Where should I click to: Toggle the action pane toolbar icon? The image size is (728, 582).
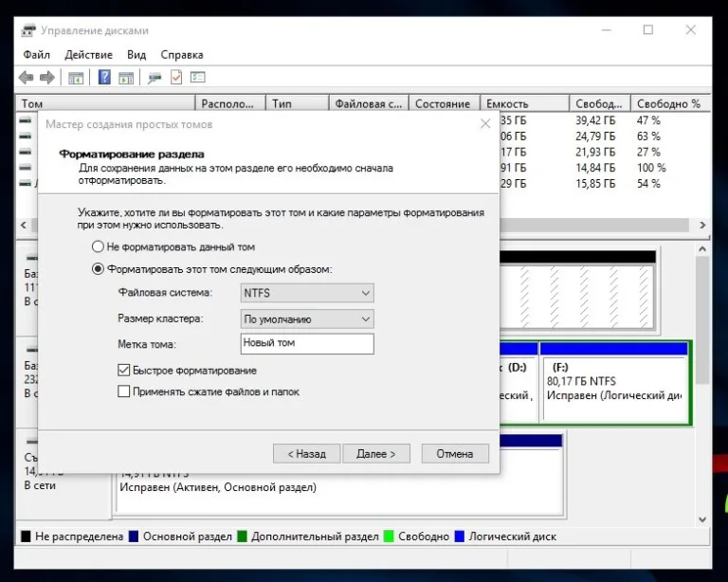[126, 78]
